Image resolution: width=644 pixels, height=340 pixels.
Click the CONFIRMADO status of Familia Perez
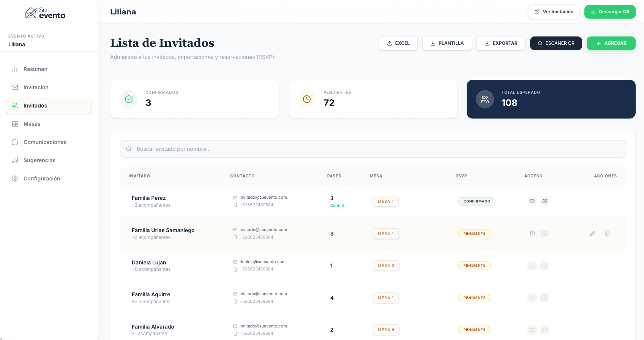tap(477, 201)
